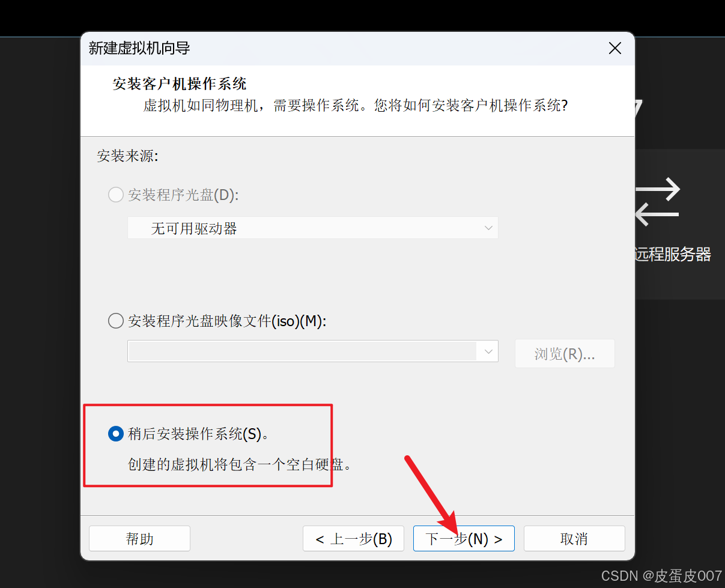Choose 安装程序光盘映像文件(iso)(M) radio option
Screen dimensions: 725x588
pos(116,321)
